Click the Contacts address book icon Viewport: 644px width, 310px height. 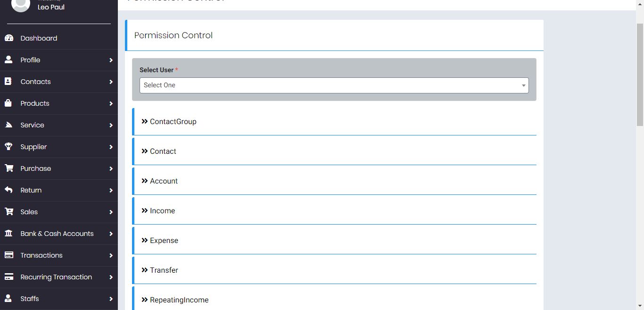tap(8, 82)
